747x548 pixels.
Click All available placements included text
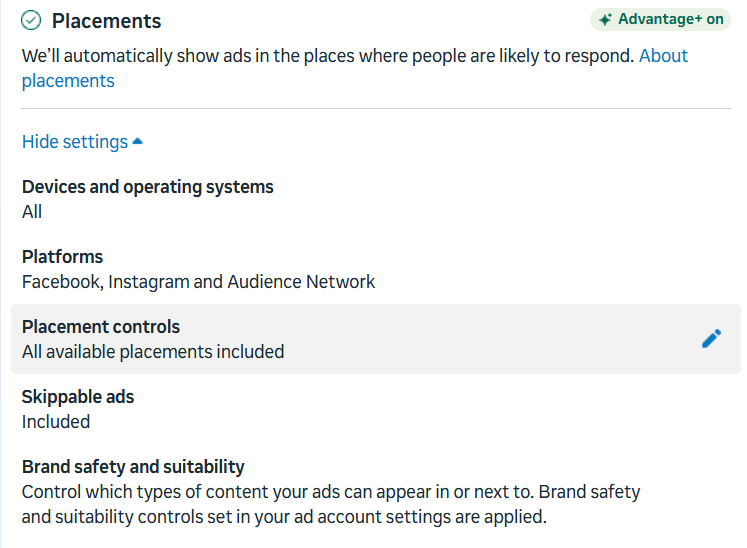153,352
